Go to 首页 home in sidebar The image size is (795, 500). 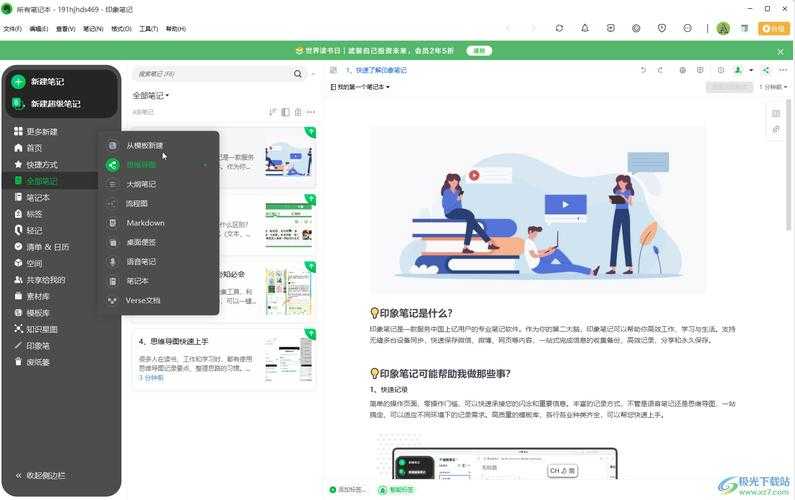[28, 148]
